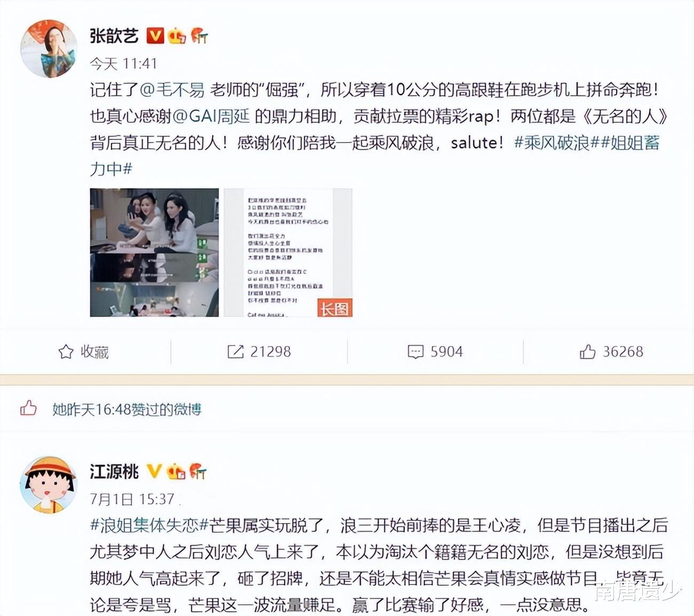The image size is (694, 616).
Task: Click the orange V verified badge beside 张歆艺
Action: tap(155, 35)
